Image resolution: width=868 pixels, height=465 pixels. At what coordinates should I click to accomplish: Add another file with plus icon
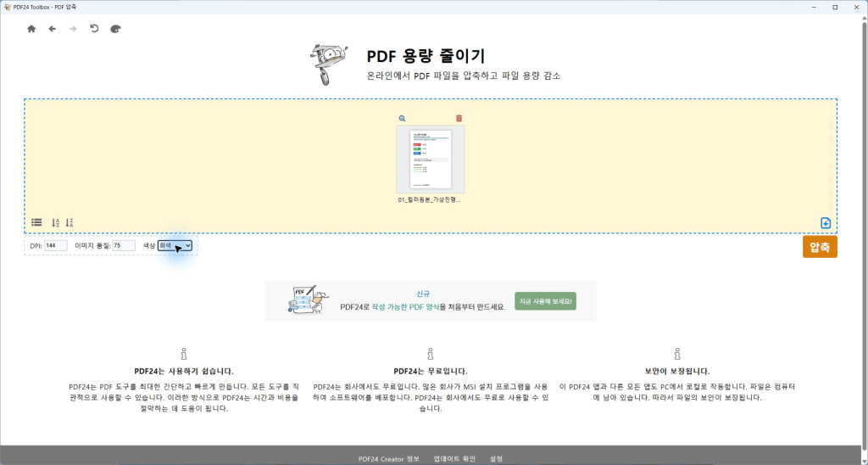pyautogui.click(x=826, y=223)
